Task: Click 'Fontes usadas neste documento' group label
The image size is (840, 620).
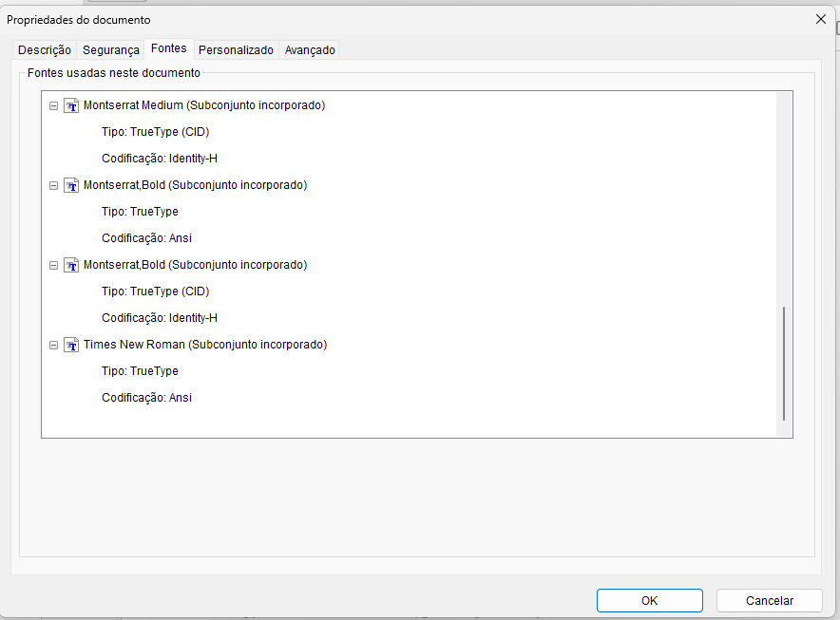Action: pyautogui.click(x=114, y=73)
